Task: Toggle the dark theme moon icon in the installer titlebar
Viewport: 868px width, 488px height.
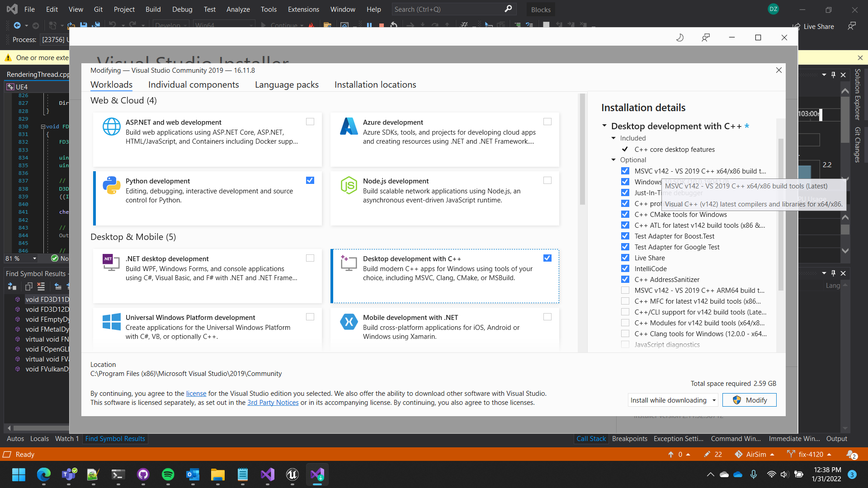Action: [x=680, y=38]
